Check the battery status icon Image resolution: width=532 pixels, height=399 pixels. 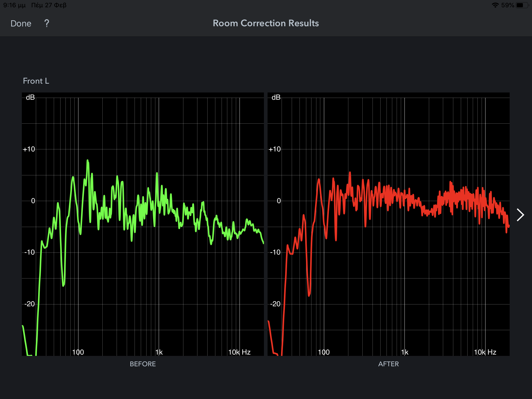(x=522, y=5)
